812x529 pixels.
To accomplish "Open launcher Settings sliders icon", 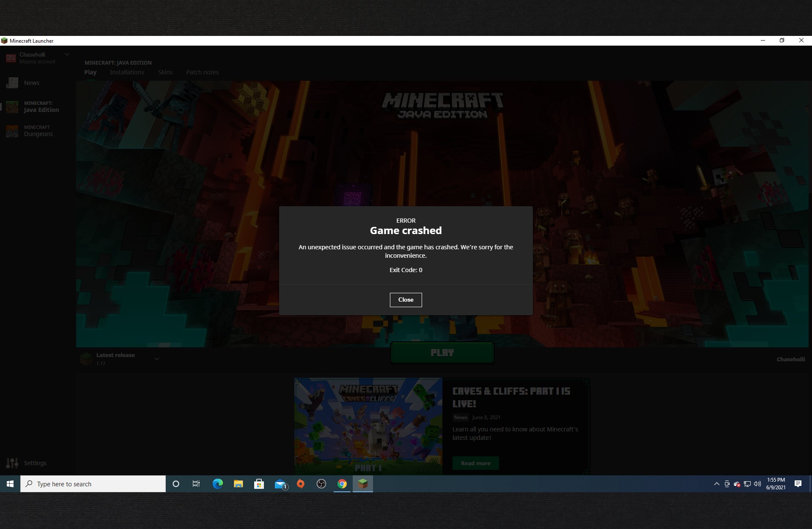I will tap(12, 463).
